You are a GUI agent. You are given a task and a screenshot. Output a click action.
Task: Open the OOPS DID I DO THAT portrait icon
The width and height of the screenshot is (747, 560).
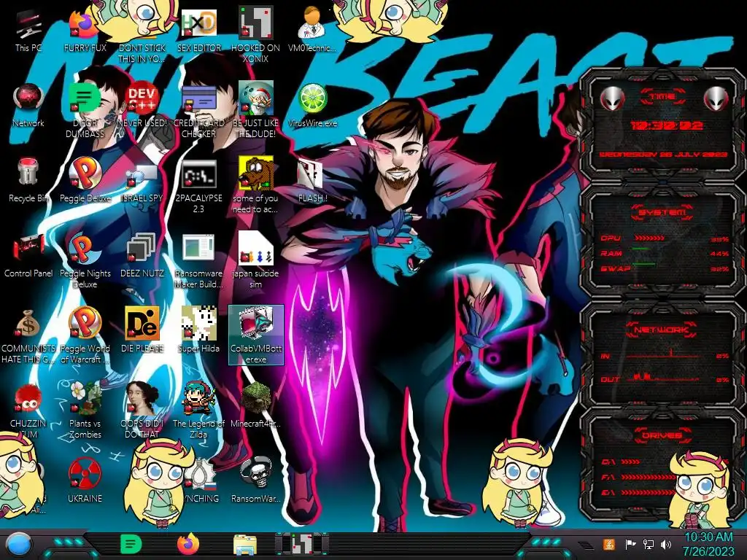pyautogui.click(x=142, y=411)
